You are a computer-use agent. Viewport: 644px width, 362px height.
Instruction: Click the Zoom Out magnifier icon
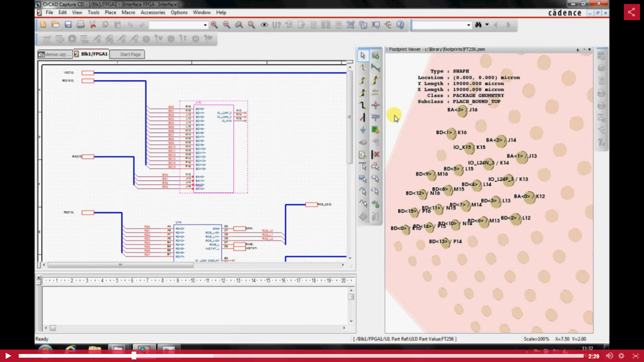(227, 25)
